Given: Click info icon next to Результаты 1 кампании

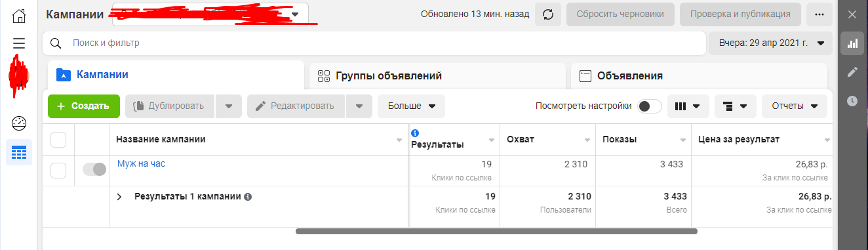Looking at the screenshot, I should tap(248, 196).
